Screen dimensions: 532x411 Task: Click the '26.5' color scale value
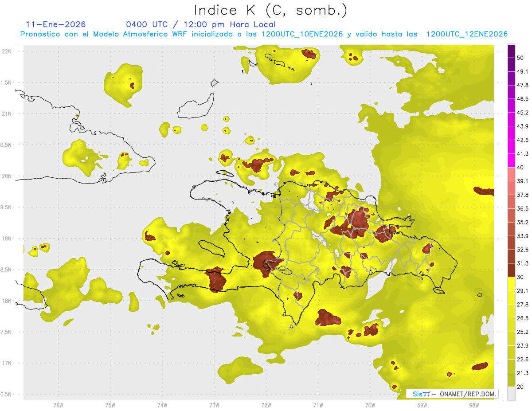522,318
